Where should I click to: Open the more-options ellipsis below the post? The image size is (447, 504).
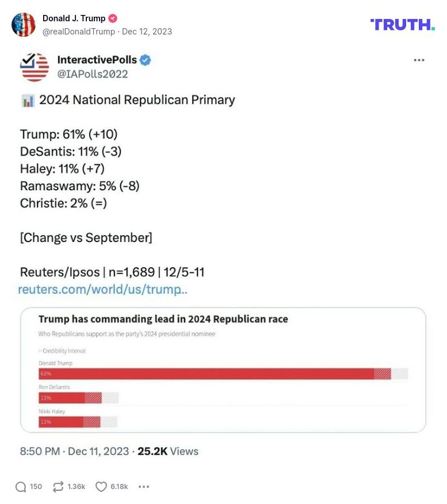[144, 486]
